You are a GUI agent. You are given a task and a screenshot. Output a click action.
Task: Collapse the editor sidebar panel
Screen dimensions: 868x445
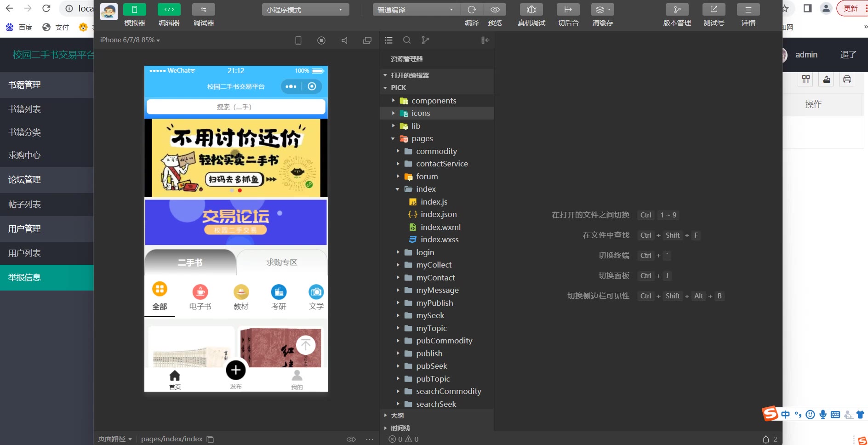click(485, 40)
